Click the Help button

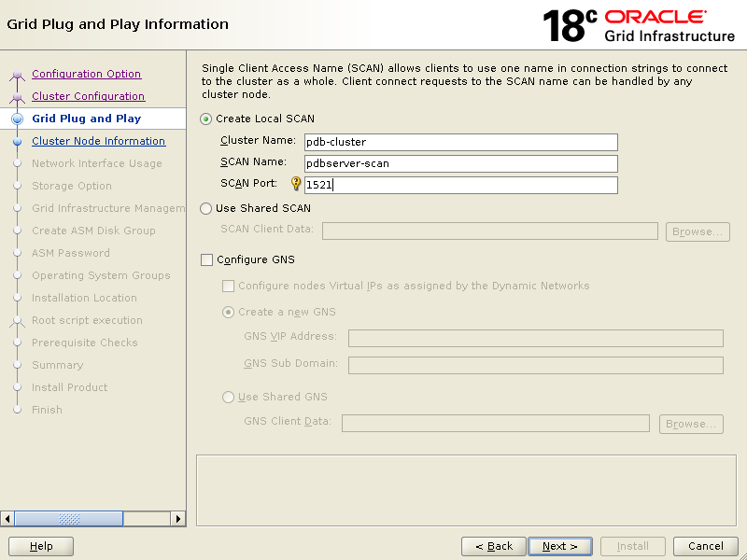tap(41, 546)
